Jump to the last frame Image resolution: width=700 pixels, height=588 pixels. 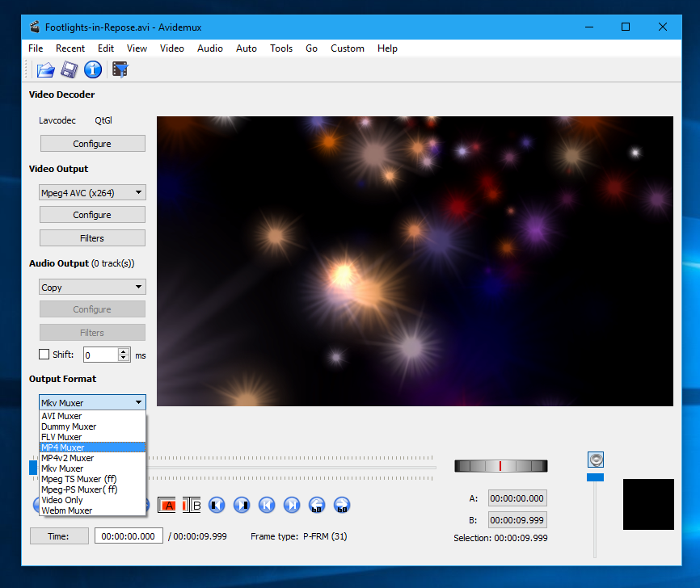[x=292, y=506]
